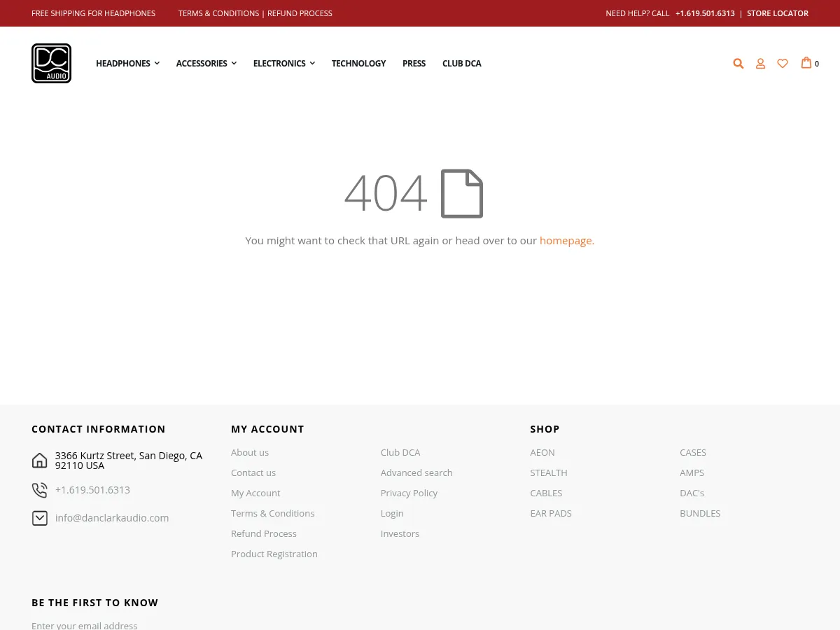Go to the Club DCA menu item
The width and height of the screenshot is (840, 630).
(461, 64)
